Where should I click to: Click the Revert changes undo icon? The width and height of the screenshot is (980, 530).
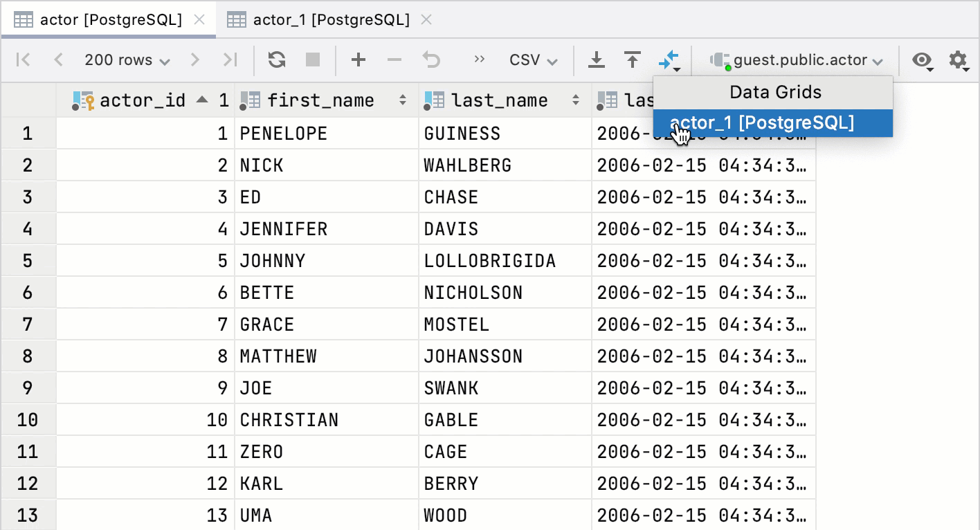432,60
